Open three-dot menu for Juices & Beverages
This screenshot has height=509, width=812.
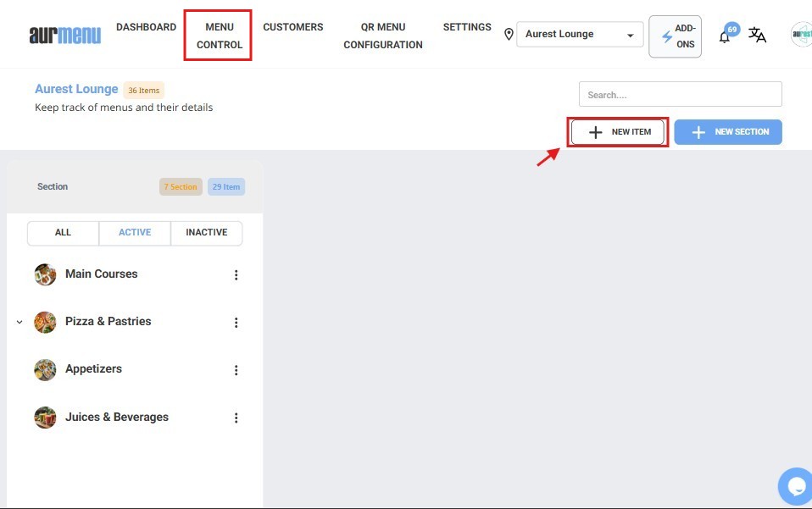coord(236,418)
